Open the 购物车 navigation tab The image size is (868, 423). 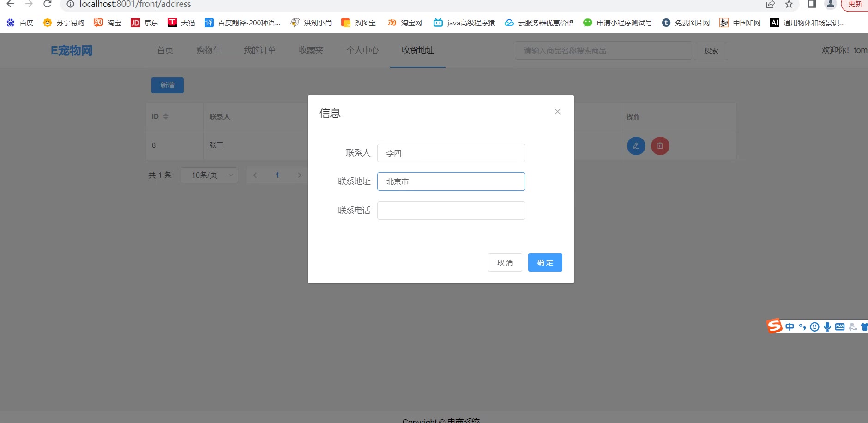[x=208, y=50]
